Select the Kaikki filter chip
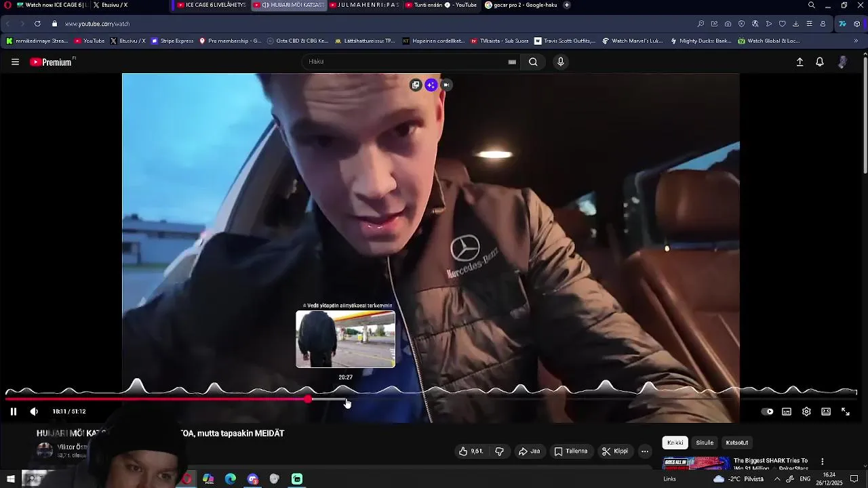Image resolution: width=868 pixels, height=488 pixels. (675, 443)
